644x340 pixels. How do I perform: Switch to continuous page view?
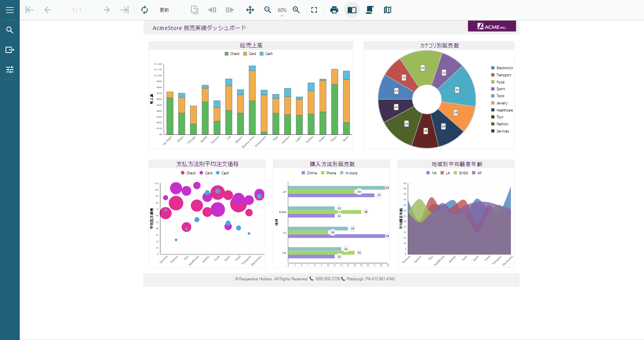pos(370,10)
